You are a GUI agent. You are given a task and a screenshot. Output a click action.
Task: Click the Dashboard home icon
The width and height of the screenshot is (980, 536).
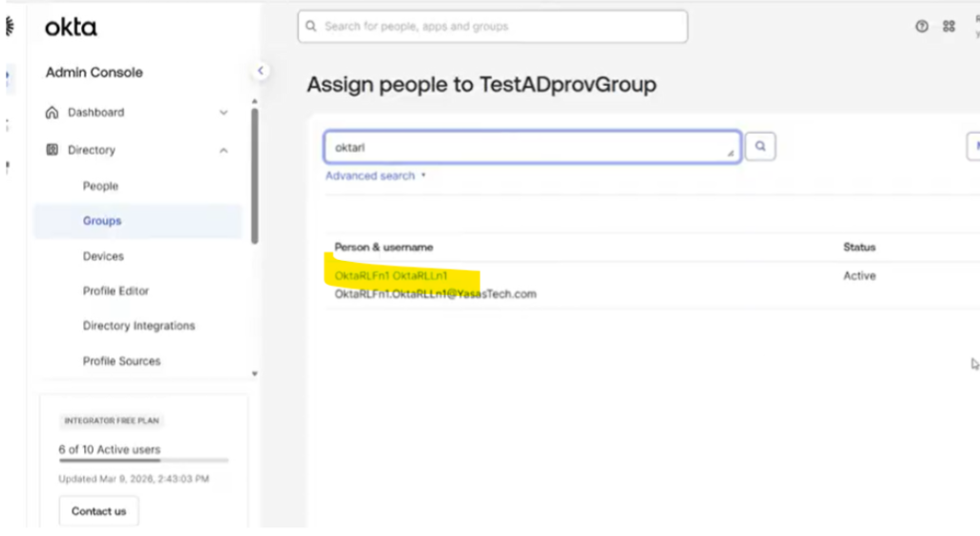tap(53, 113)
